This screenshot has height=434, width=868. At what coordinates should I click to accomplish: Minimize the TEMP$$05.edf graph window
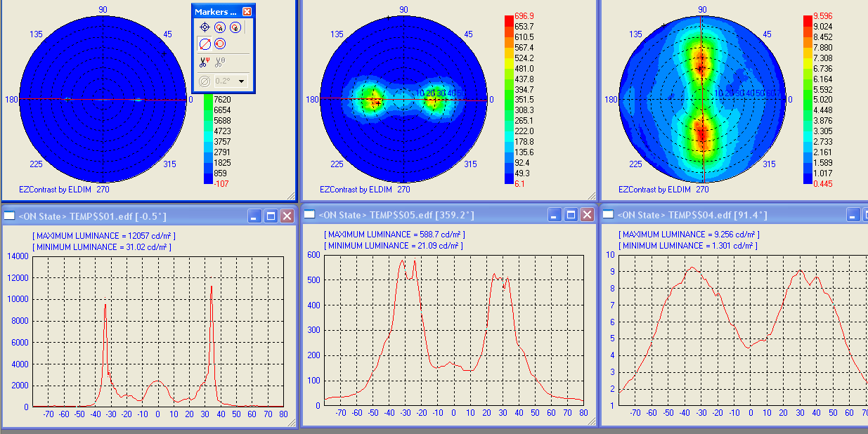click(x=555, y=214)
